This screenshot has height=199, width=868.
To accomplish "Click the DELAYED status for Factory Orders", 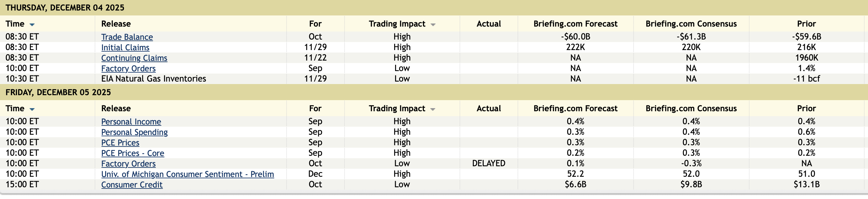I will (x=489, y=163).
